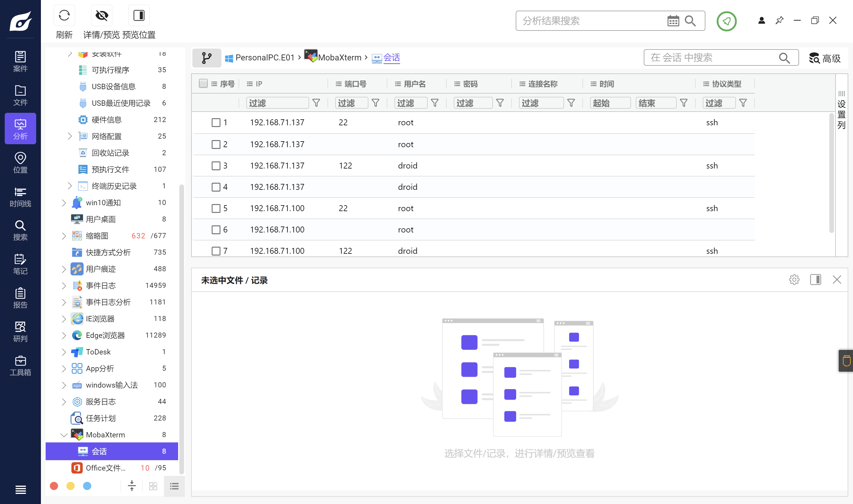Click the search icon in 在会话中搜索
The height and width of the screenshot is (504, 853).
(784, 58)
